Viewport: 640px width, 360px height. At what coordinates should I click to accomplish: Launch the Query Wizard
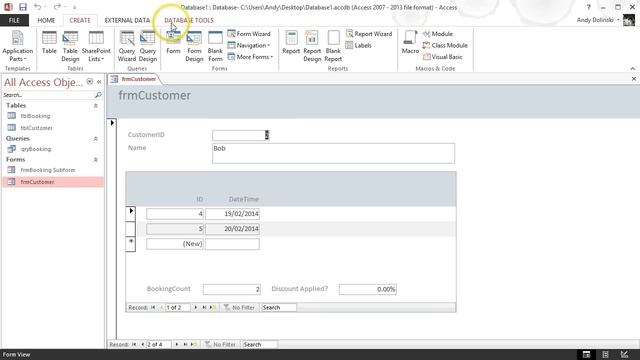click(x=127, y=47)
